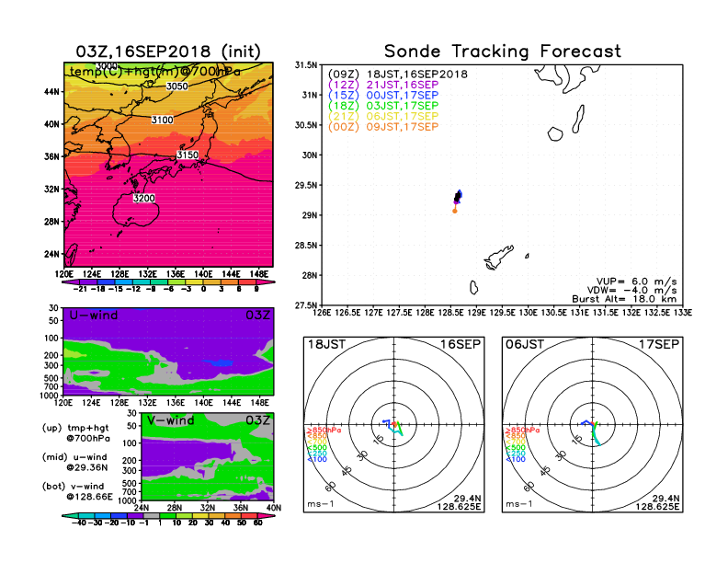Click '128.625E' in the 18JST hodograph
This screenshot has width=728, height=563.
pyautogui.click(x=460, y=507)
